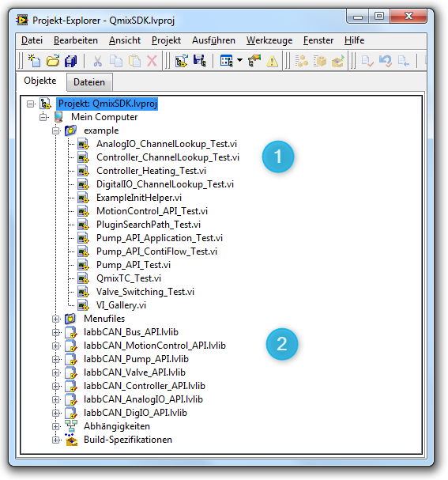Select VI_Gallery.vi
The height and width of the screenshot is (480, 448).
tap(121, 305)
